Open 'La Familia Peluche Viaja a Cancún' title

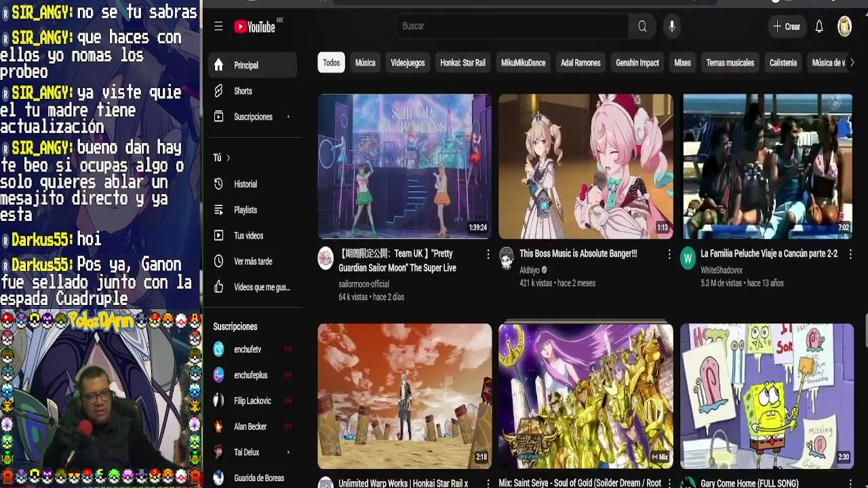coord(769,253)
